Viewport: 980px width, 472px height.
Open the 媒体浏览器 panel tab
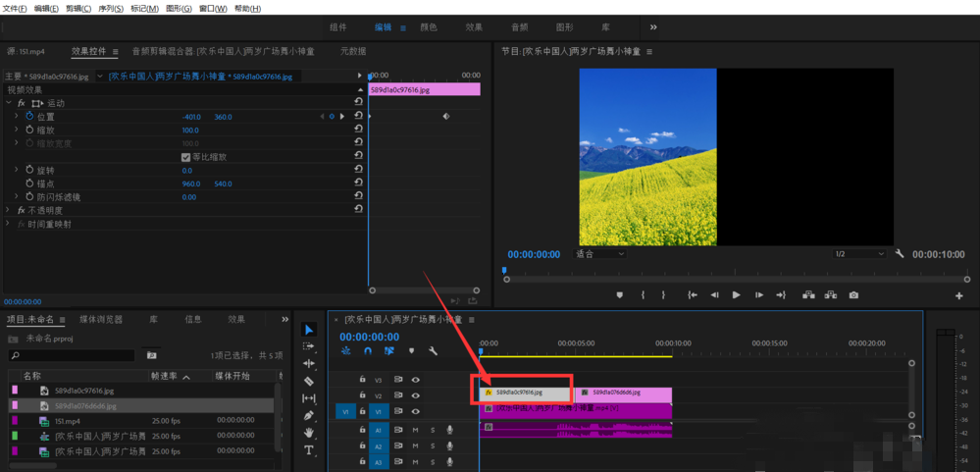point(101,319)
